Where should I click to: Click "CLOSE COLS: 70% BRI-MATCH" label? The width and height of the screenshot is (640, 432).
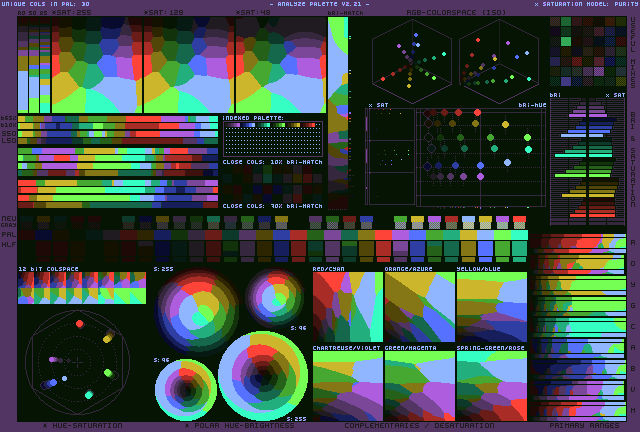pyautogui.click(x=273, y=206)
